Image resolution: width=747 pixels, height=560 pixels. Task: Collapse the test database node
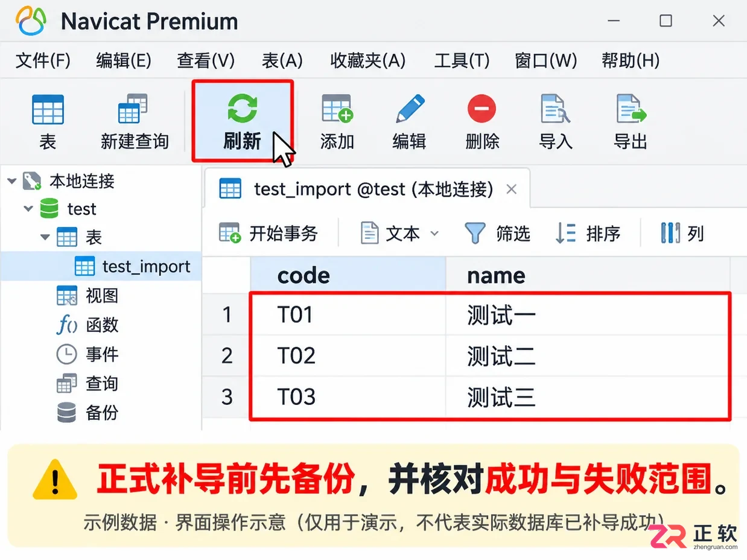click(x=28, y=209)
